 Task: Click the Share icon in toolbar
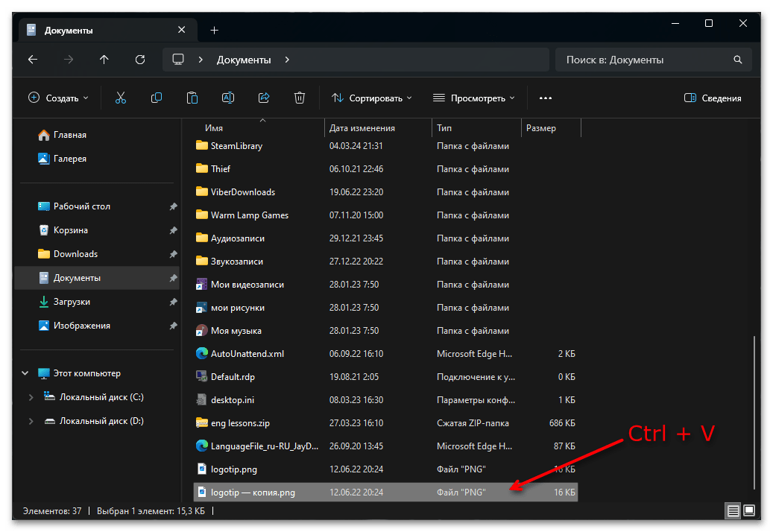point(264,98)
